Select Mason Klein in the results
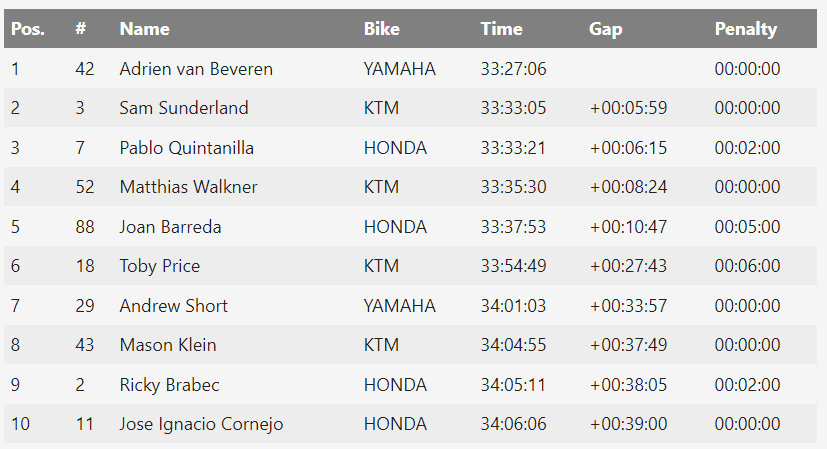The height and width of the screenshot is (449, 827). tap(168, 345)
